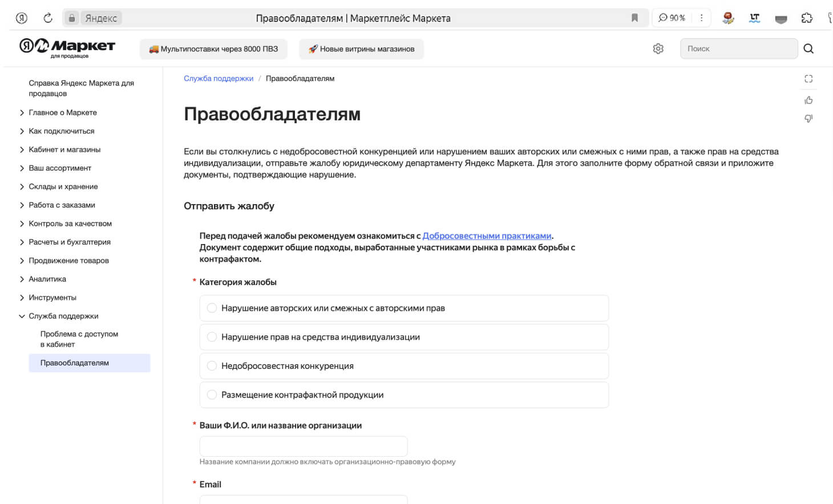Viewport: 833px width, 504px height.
Task: Select Нарушение прав на средства индивидуализации radio
Action: click(212, 337)
